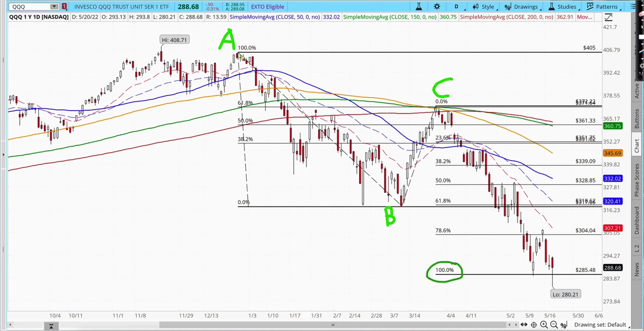Click the SimpleMovingAvg 200 study label
Viewport: 644px width, 331px height.
point(506,17)
